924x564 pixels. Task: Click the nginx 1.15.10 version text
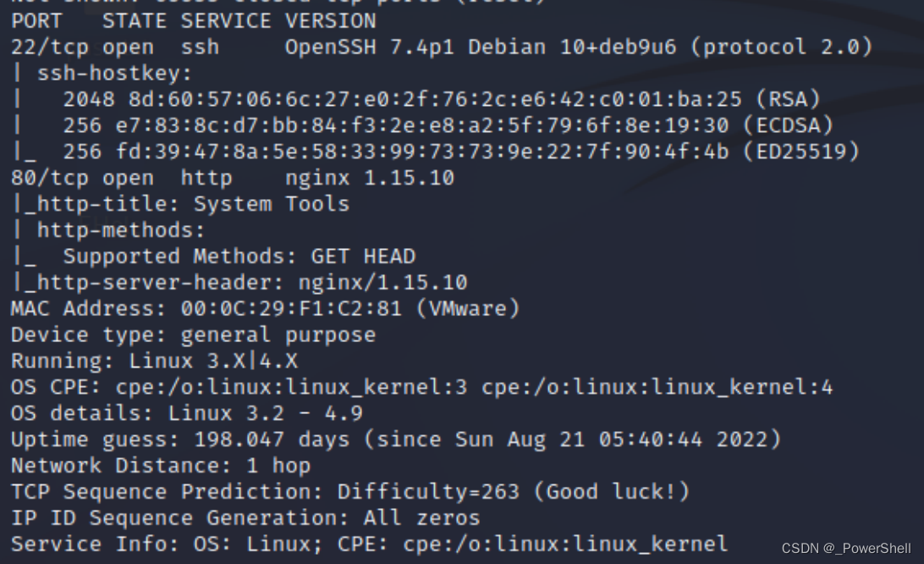click(x=370, y=178)
